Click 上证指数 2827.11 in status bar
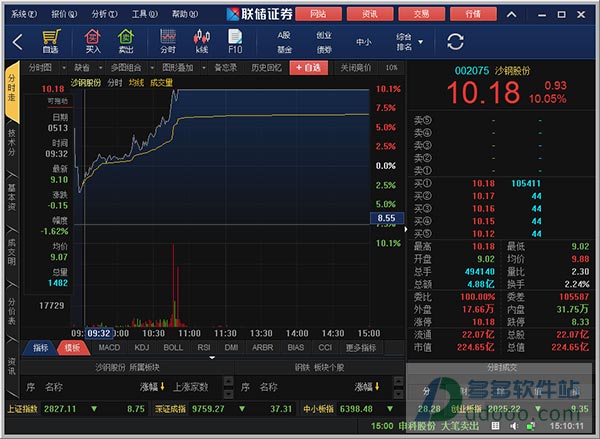 coord(42,409)
